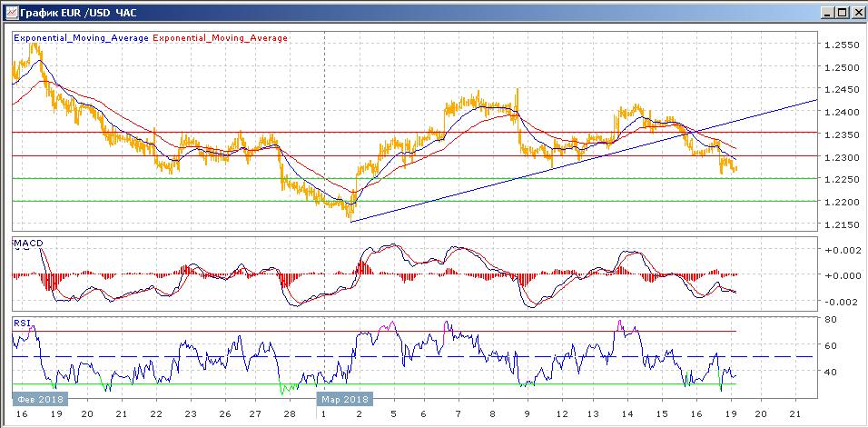Select the 'Мар 2018' month marker
Screen dimensions: 868x428
point(345,399)
